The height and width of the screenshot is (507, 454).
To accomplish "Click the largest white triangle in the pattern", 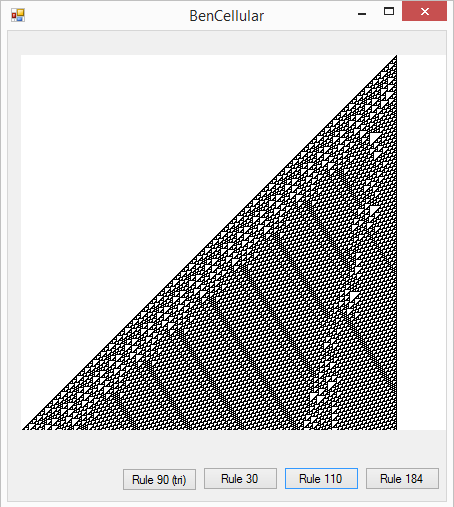I will point(374,137).
